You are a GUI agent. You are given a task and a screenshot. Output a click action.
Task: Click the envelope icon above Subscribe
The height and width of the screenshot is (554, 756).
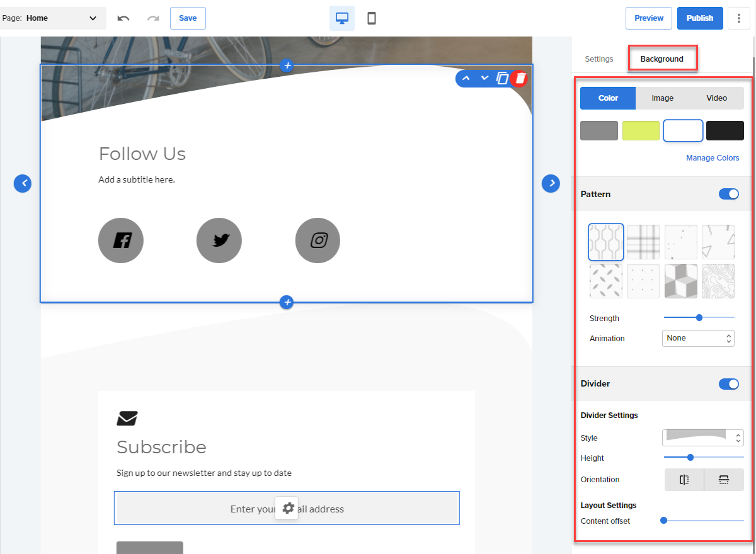(127, 418)
